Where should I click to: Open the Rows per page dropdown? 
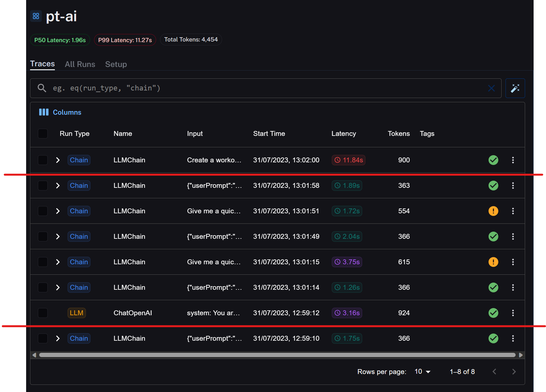tap(423, 372)
